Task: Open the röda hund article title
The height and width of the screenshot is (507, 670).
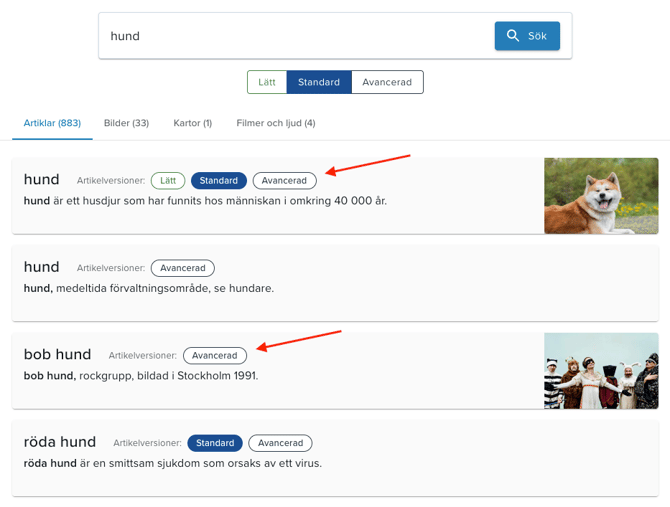Action: click(60, 442)
